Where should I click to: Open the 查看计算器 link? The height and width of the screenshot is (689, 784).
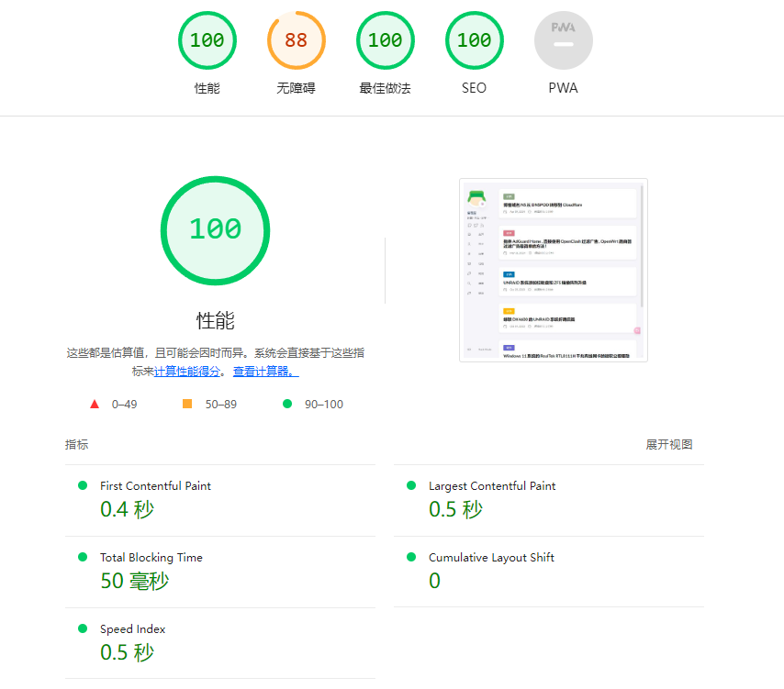tap(265, 372)
